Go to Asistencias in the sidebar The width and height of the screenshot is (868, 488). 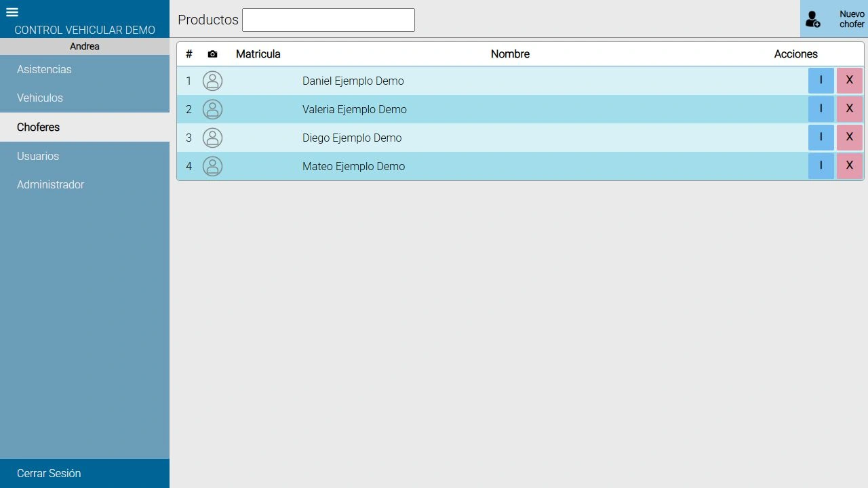[85, 69]
